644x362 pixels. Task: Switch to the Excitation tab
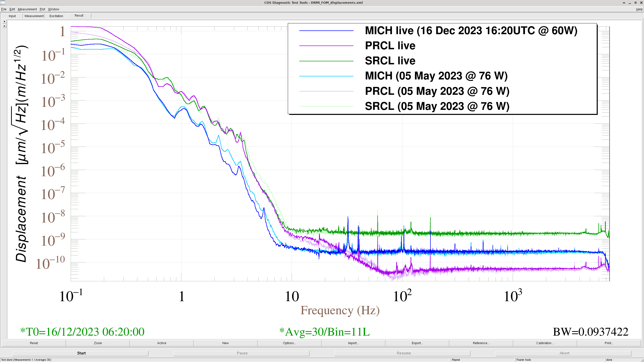56,16
